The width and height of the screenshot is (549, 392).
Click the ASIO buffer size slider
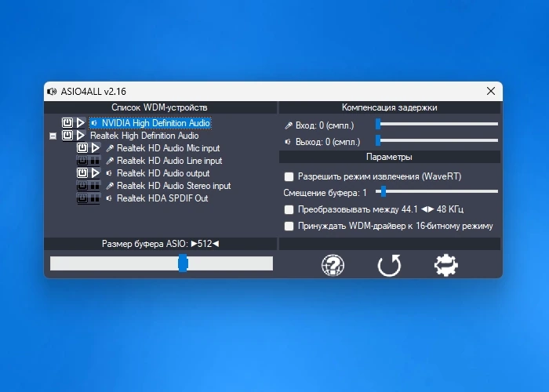click(162, 263)
